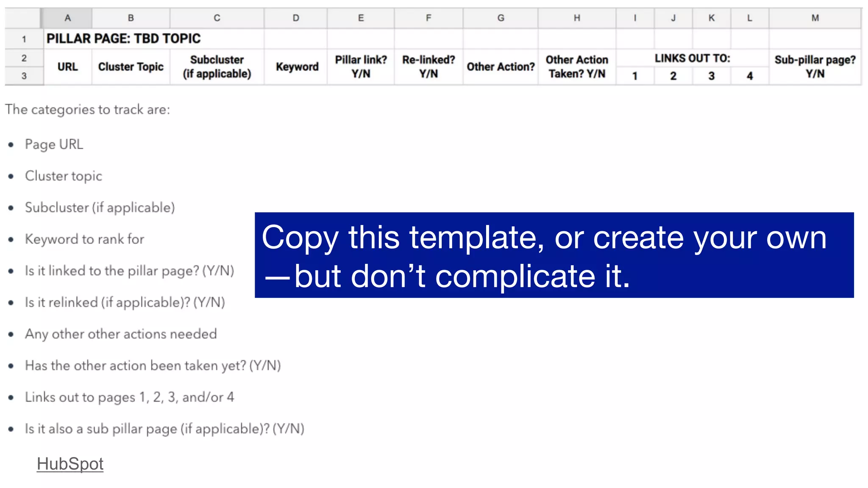
Task: Click the 'URL' header cell
Action: [x=68, y=67]
